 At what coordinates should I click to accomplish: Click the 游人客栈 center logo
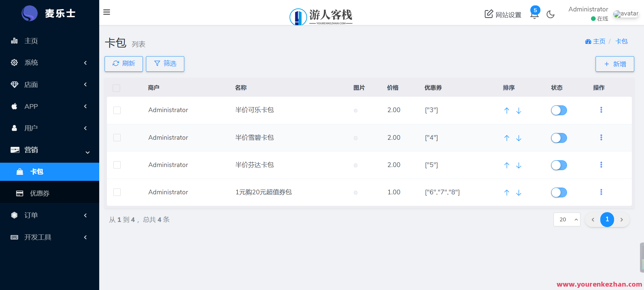pos(321,16)
